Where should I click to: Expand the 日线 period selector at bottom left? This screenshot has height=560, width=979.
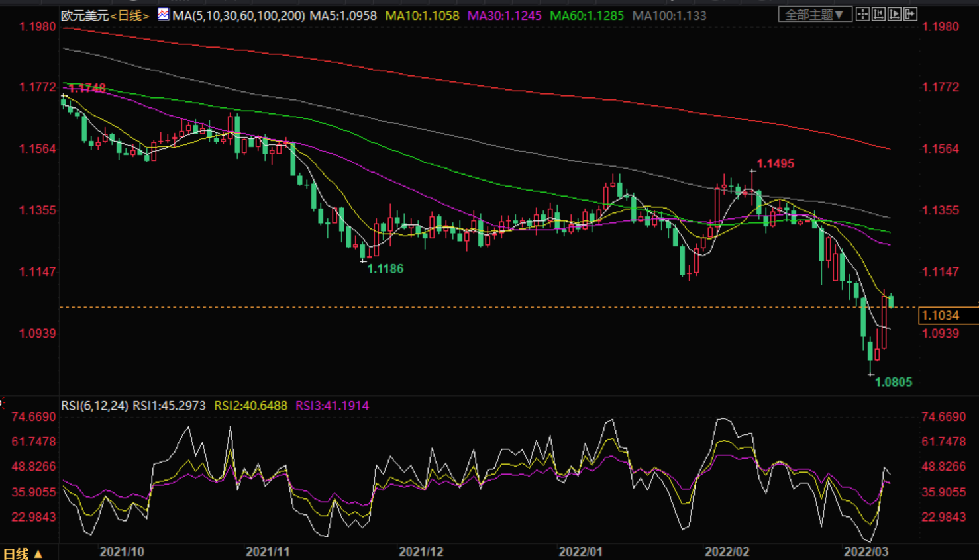click(x=23, y=553)
